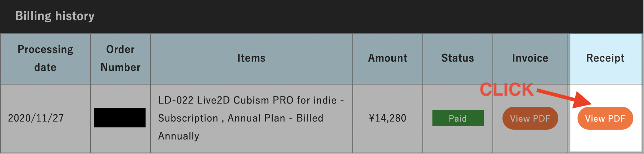Click the Status column header
Screen dimensions: 644x154
click(x=458, y=58)
